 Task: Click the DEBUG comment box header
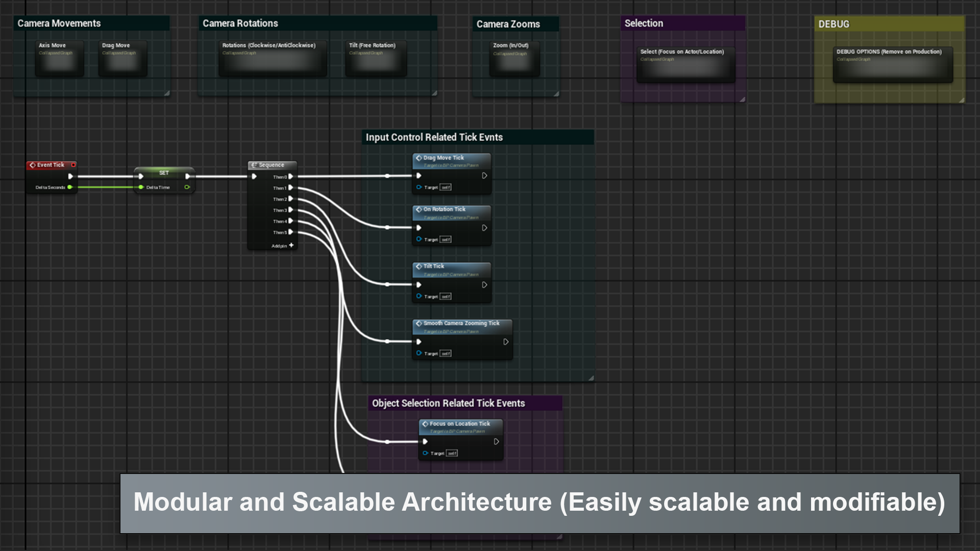[x=834, y=24]
